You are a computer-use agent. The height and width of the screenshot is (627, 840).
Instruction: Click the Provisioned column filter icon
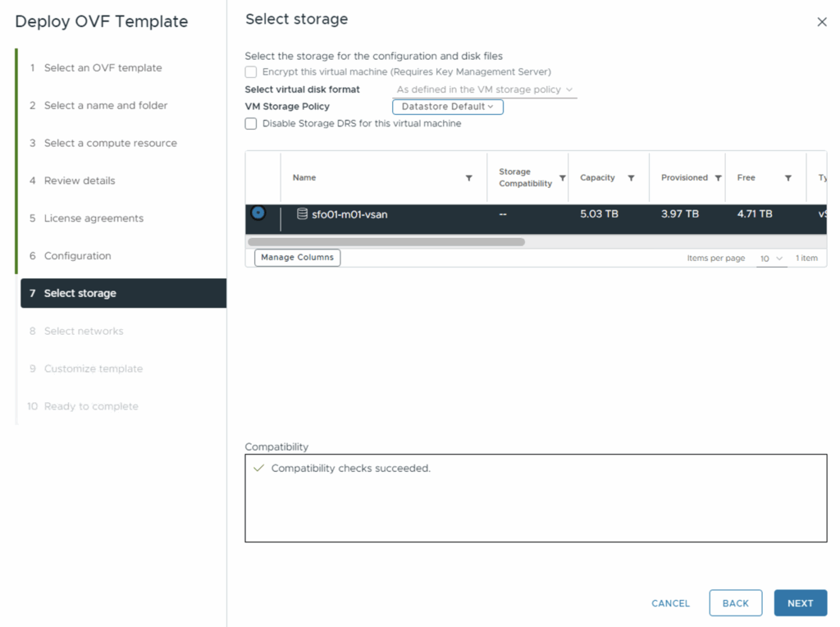click(x=718, y=178)
